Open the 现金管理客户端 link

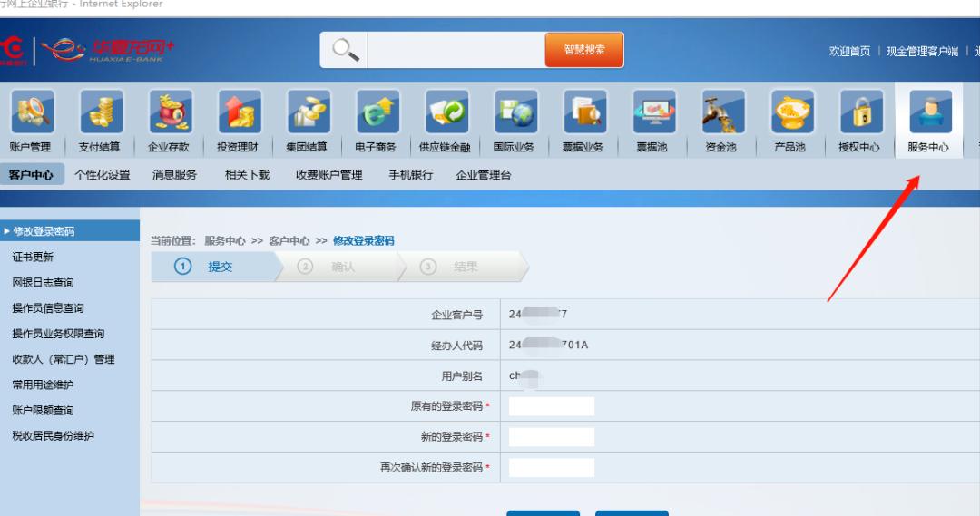point(923,51)
